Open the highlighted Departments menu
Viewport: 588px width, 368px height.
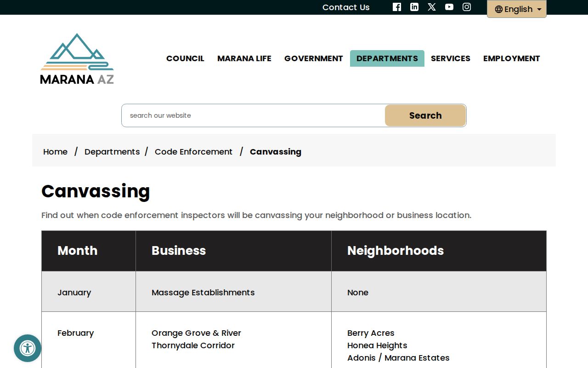[x=387, y=58]
